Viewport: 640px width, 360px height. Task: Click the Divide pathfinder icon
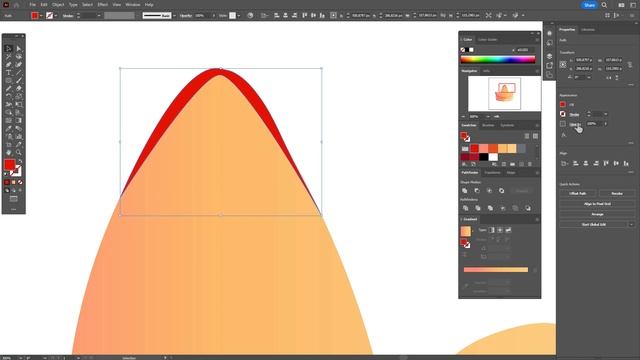click(465, 208)
